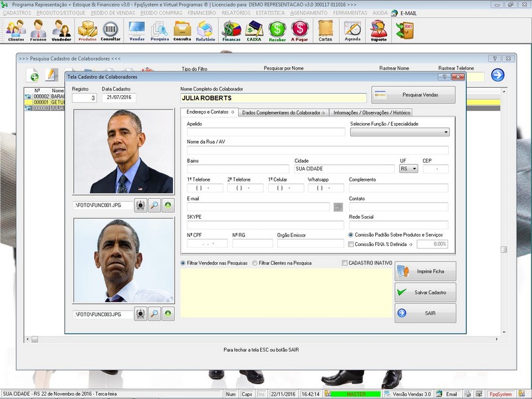Screen dimensions: 532x399
Task: Click the SAIR button
Action: tap(425, 313)
